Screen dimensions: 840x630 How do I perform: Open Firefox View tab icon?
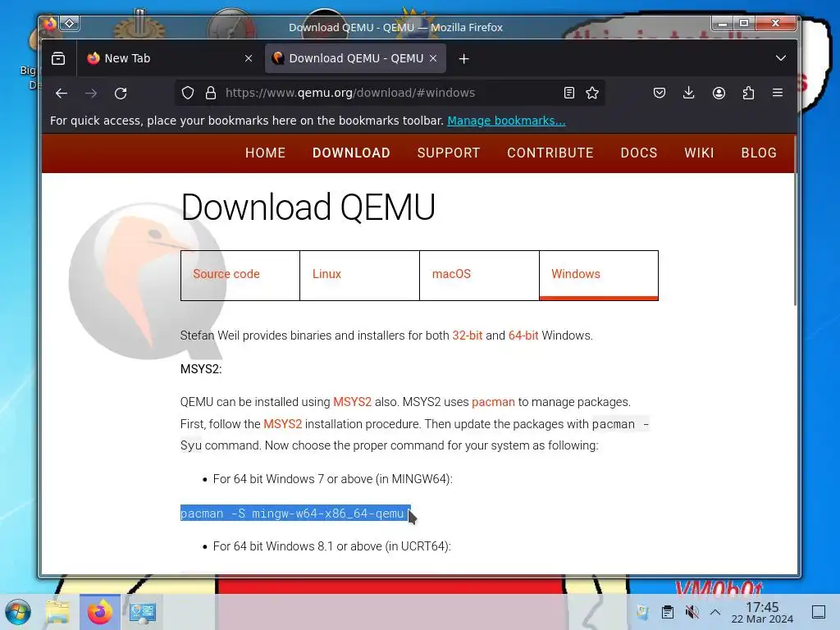coord(58,58)
